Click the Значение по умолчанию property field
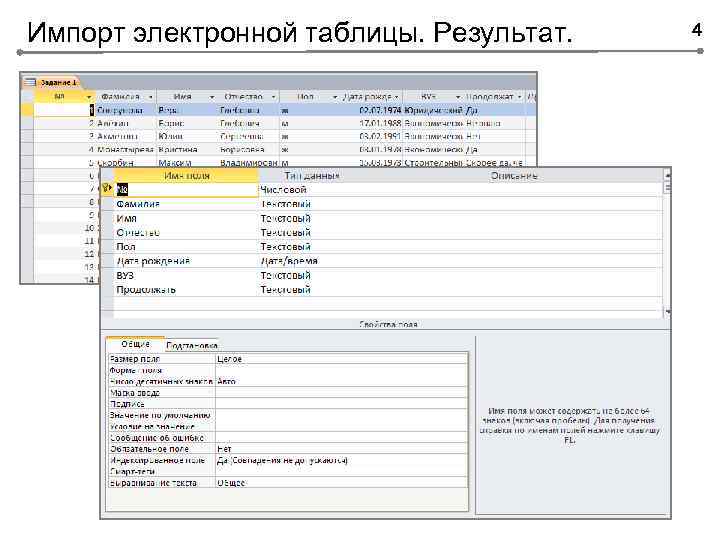This screenshot has height=540, width=720. [342, 415]
